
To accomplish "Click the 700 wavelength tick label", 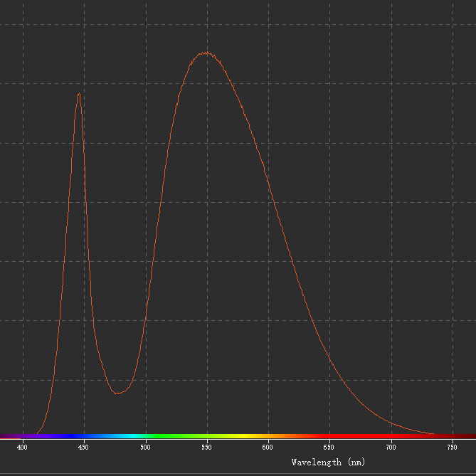I will (x=391, y=447).
